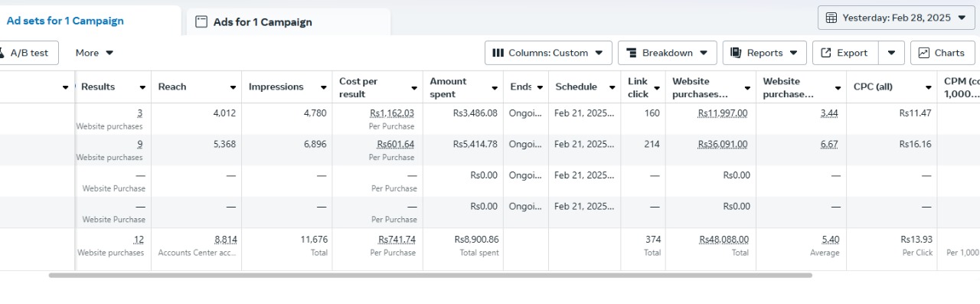Select the Rs13.93 total CPC cell

pyautogui.click(x=892, y=249)
